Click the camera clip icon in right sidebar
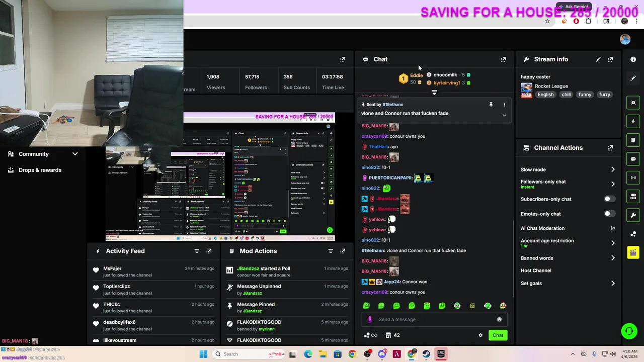Screen dimensions: 644x362 (633, 196)
